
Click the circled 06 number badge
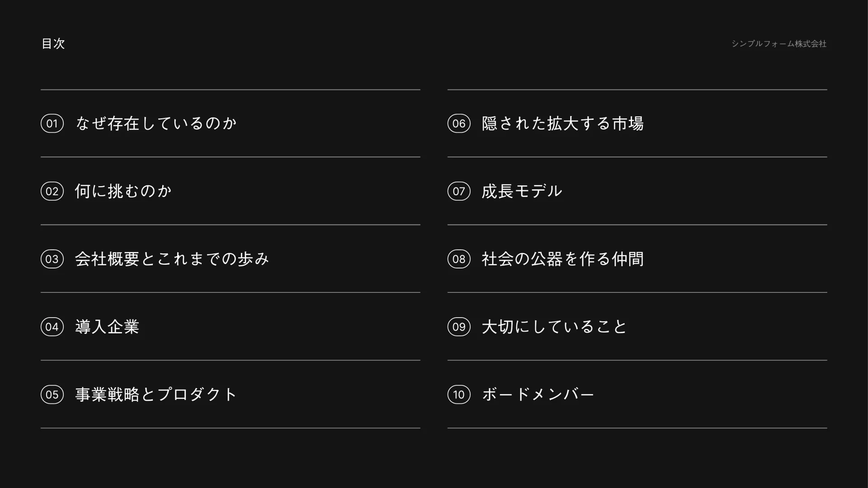(459, 123)
